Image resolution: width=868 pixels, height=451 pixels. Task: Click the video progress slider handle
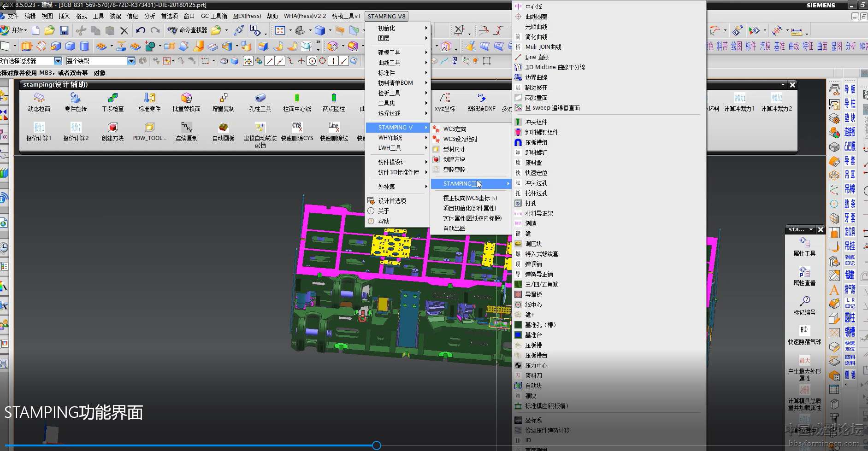coord(377,445)
